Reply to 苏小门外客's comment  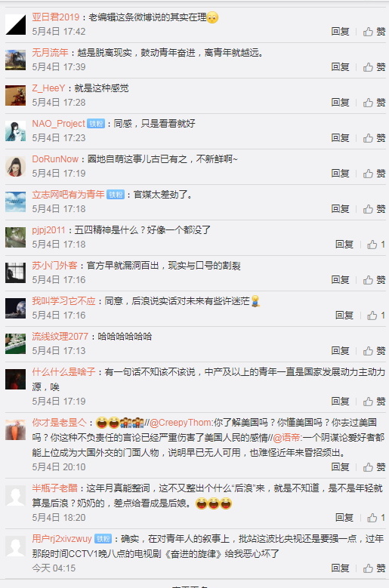coord(340,280)
